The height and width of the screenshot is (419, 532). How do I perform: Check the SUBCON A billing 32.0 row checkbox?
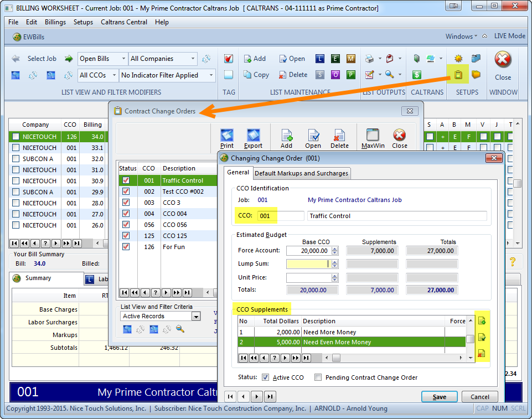tap(16, 159)
